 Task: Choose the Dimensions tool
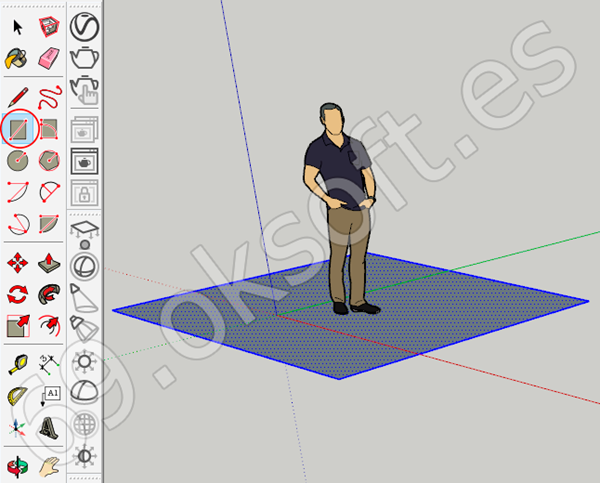point(49,364)
